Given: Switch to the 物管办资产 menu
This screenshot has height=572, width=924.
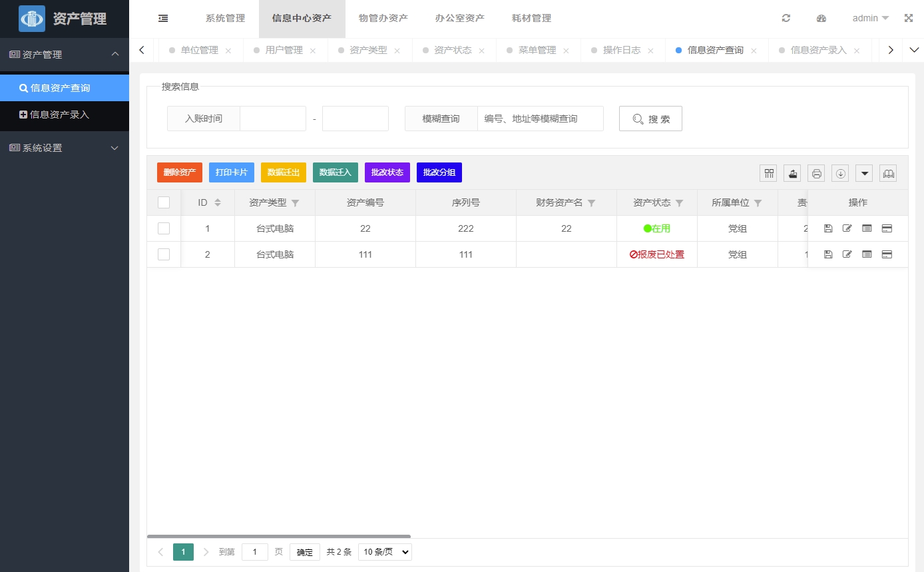Looking at the screenshot, I should tap(383, 18).
